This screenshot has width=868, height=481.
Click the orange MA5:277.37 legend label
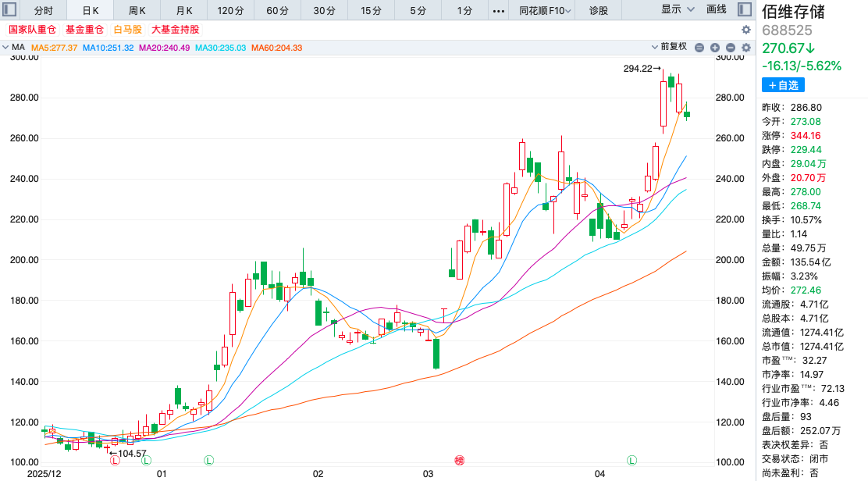pos(54,48)
